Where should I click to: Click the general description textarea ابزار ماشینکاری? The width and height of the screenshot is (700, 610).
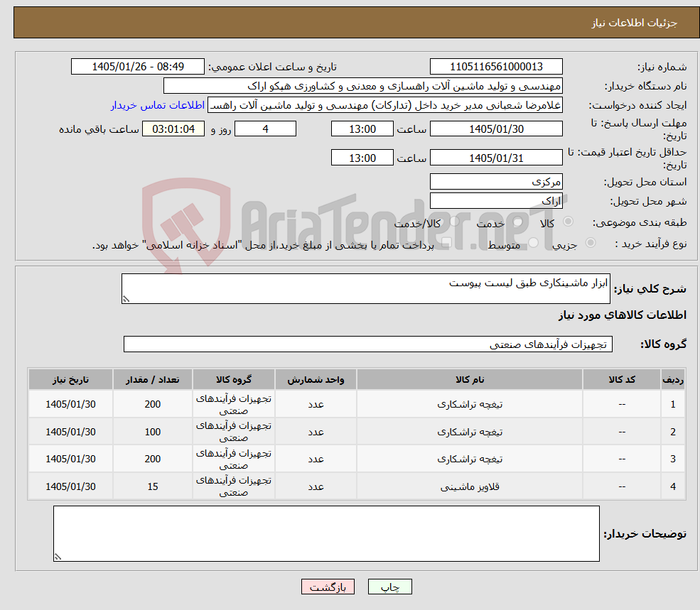pos(365,289)
